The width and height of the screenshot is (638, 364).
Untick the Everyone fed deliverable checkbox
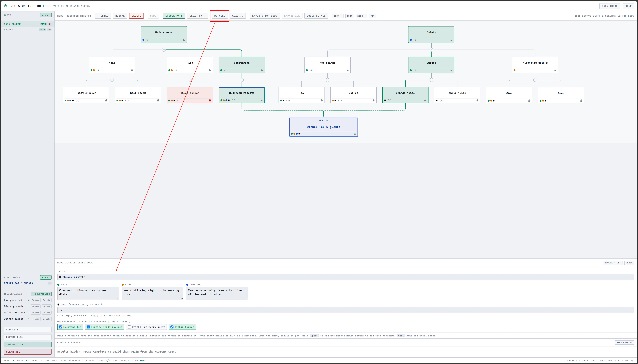(61, 327)
